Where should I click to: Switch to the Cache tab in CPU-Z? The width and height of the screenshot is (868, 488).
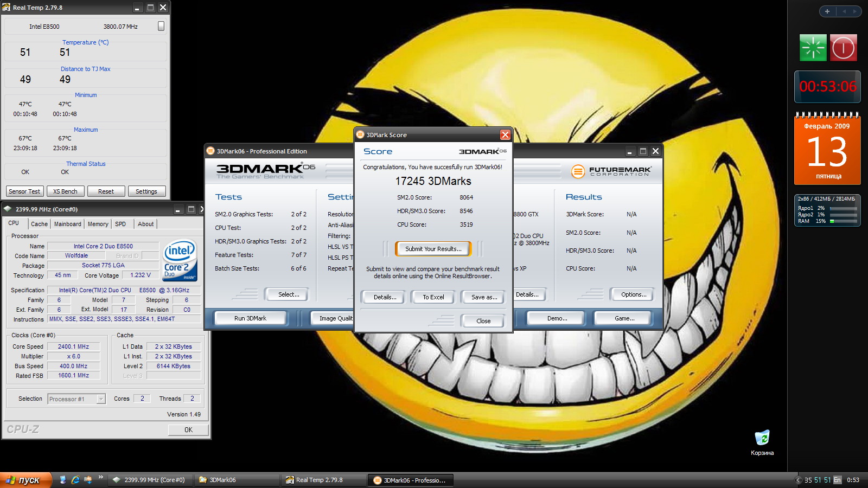point(39,224)
